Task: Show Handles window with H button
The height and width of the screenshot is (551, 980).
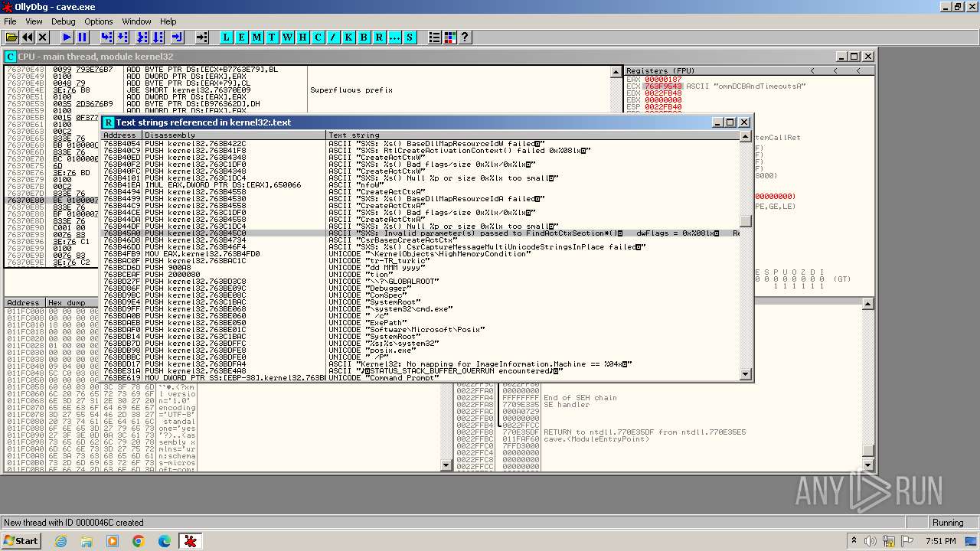Action: 303,37
